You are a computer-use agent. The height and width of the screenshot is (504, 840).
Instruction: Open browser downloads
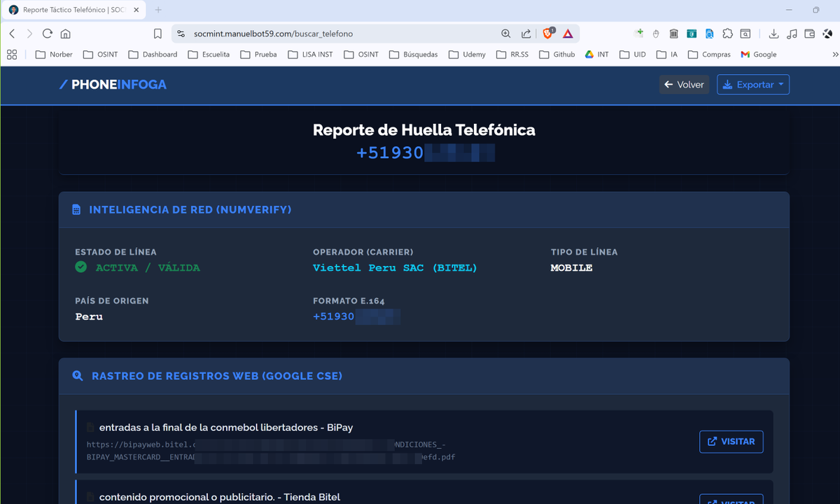click(x=773, y=34)
